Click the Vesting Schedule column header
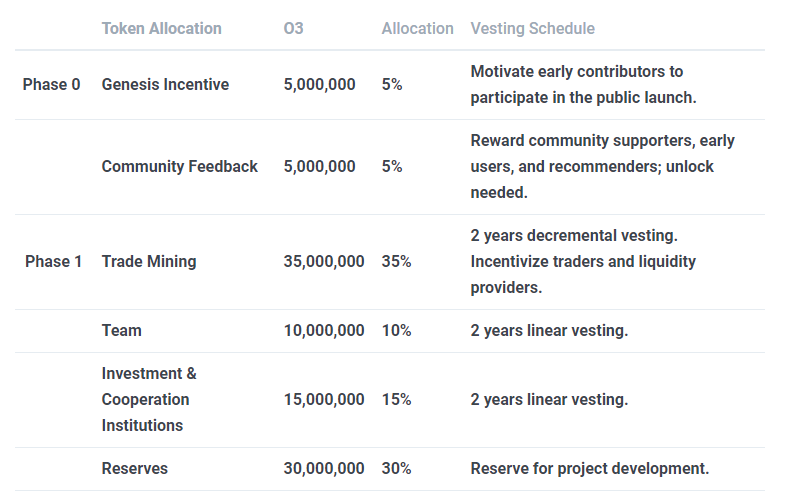The image size is (793, 493). [532, 28]
